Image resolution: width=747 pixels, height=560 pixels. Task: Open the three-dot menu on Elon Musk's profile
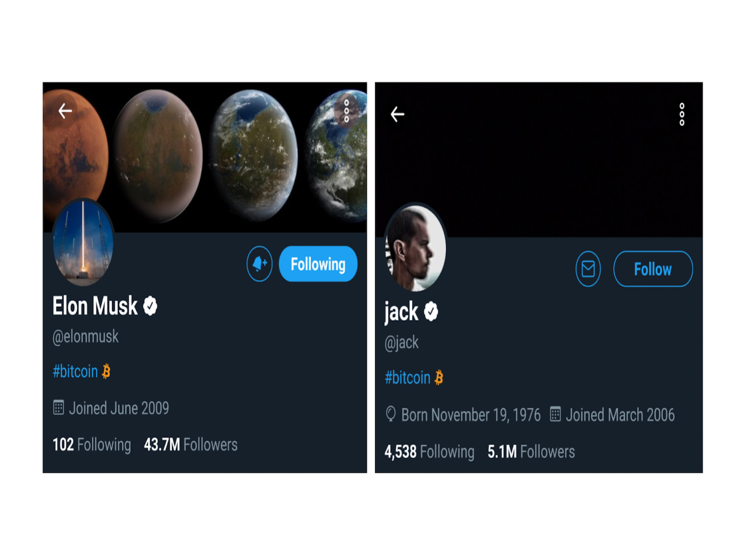click(x=345, y=111)
